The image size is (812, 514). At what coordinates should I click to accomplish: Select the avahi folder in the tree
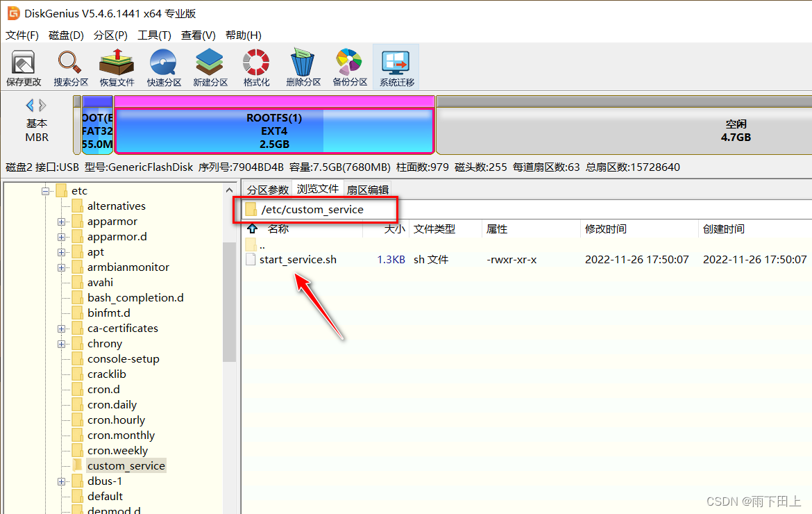[100, 283]
